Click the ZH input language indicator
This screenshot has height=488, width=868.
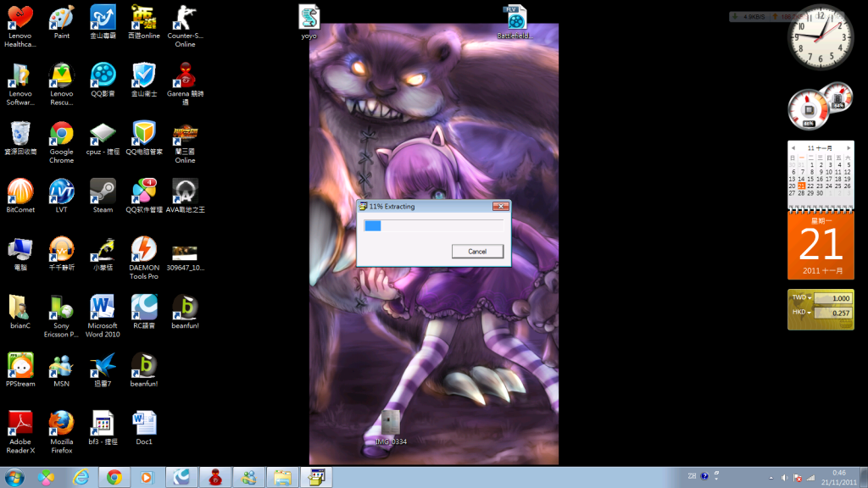click(x=692, y=476)
